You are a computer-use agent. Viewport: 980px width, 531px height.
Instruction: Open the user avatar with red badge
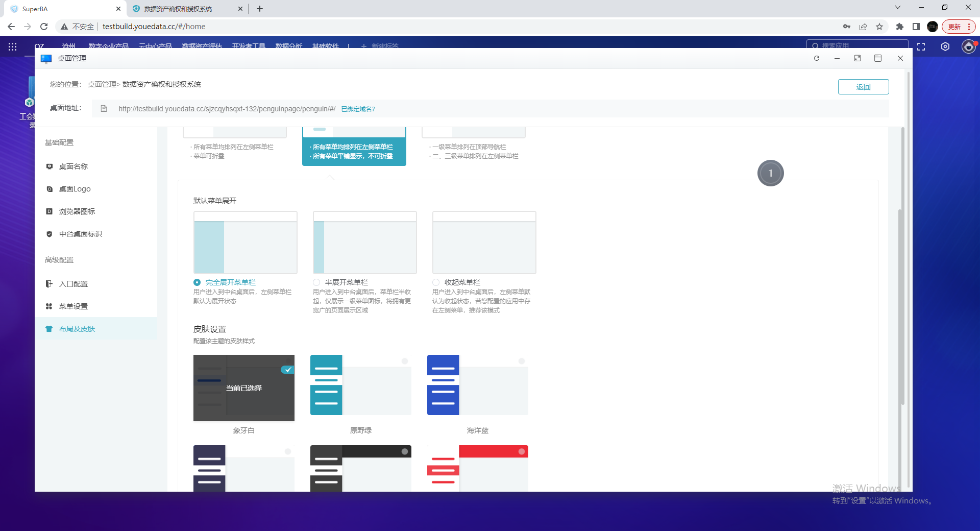(969, 46)
